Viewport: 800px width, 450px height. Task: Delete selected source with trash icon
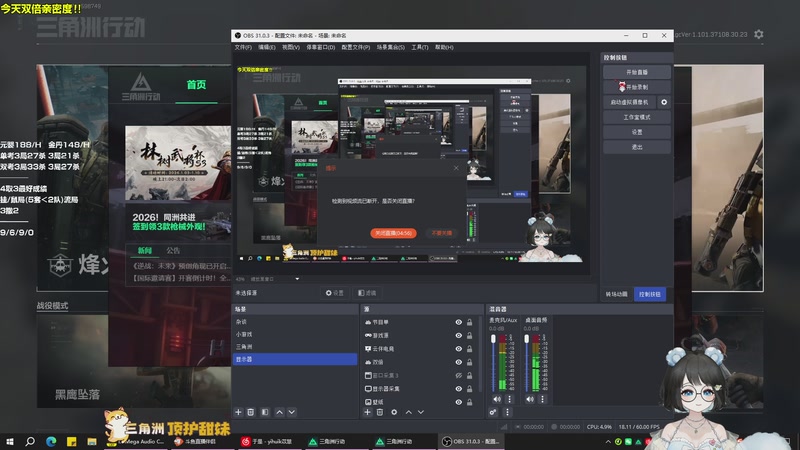[380, 412]
